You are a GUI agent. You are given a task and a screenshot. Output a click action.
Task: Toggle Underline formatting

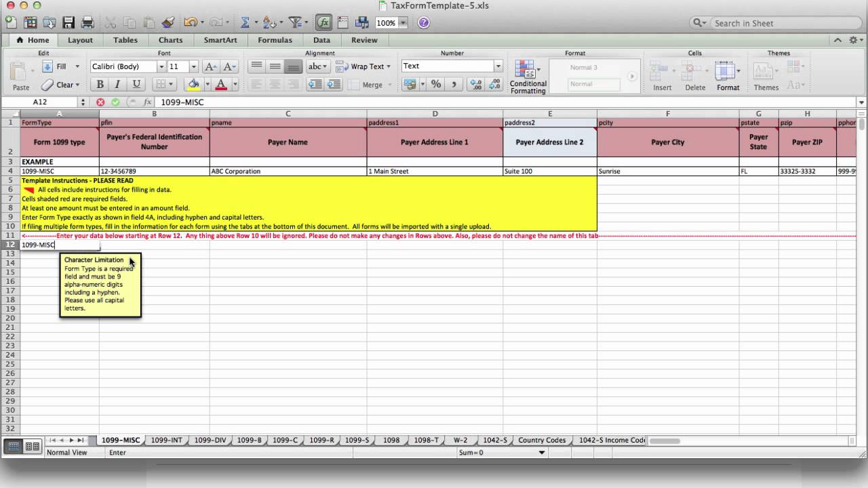pyautogui.click(x=136, y=85)
